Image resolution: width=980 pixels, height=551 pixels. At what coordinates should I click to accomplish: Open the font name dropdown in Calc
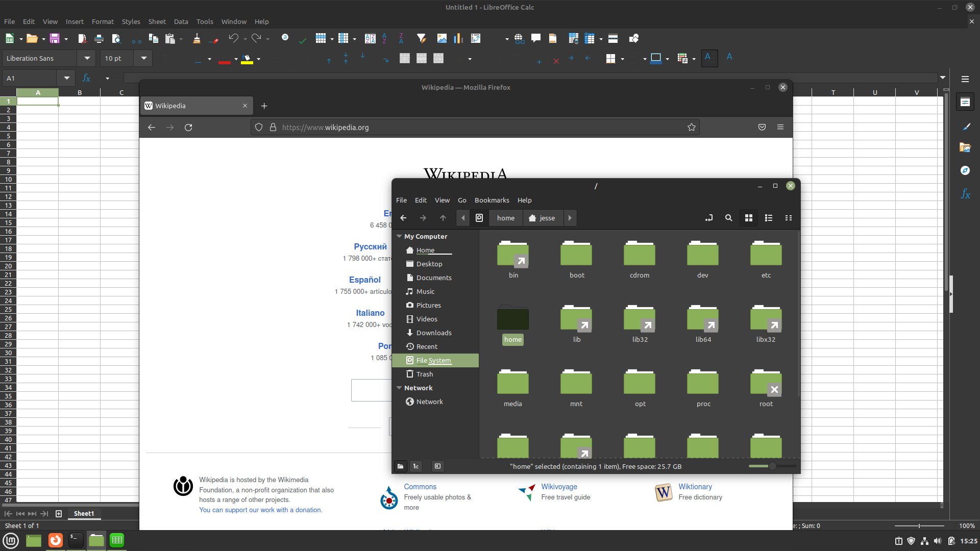tap(87, 58)
